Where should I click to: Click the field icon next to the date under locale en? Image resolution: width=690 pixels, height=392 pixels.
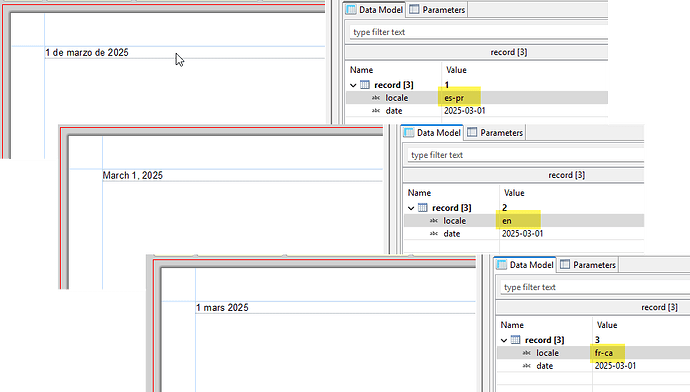[x=433, y=234]
